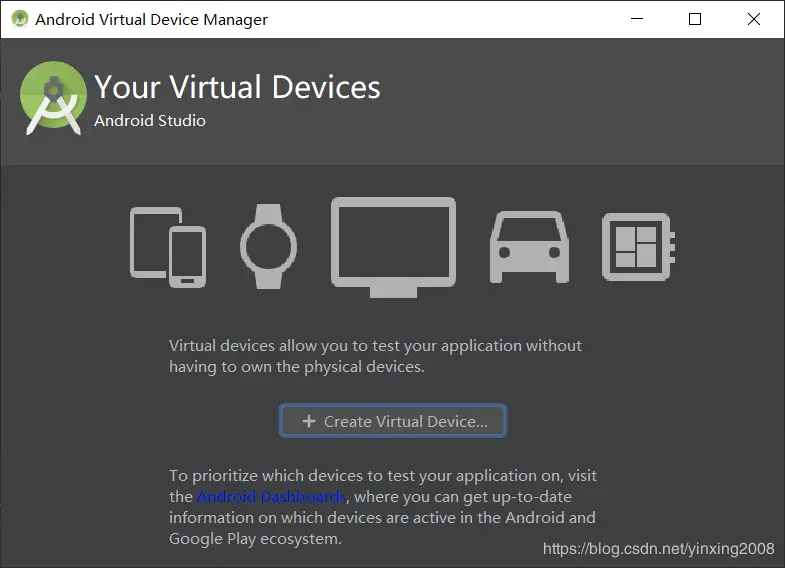Click the 'Virtual devices allow you to test' description
785x568 pixels.
[375, 356]
